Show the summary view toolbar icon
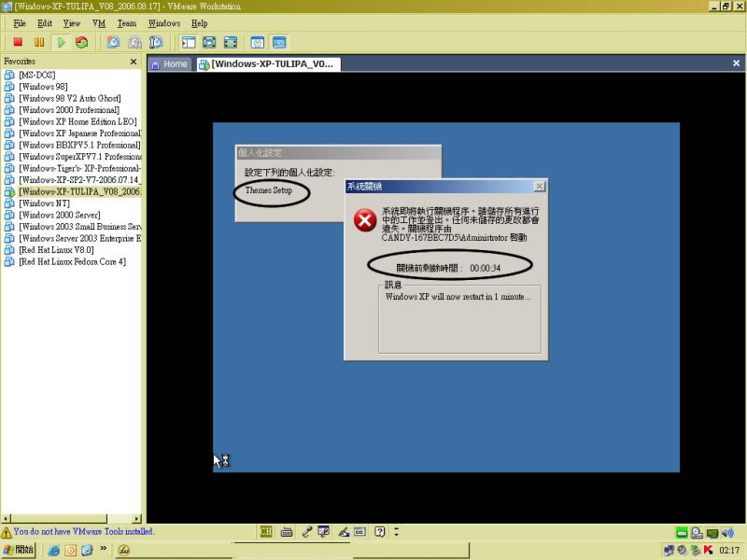The height and width of the screenshot is (560, 747). [x=258, y=42]
